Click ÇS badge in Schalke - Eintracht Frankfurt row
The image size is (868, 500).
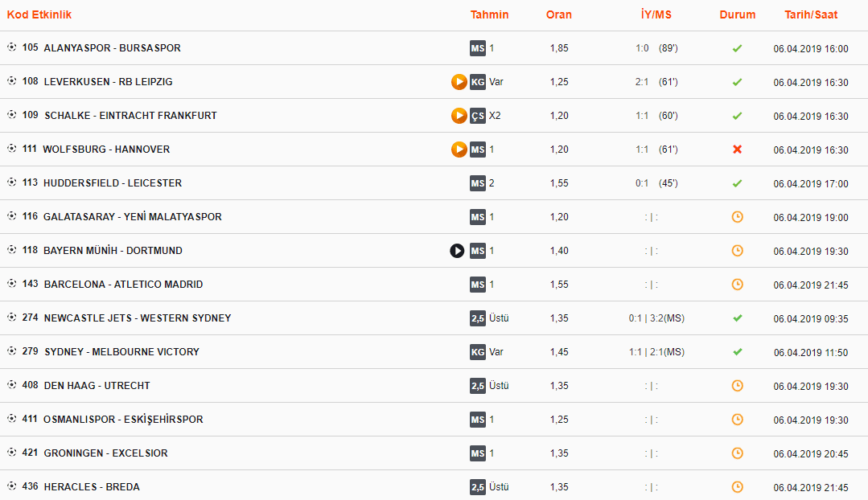pyautogui.click(x=478, y=116)
